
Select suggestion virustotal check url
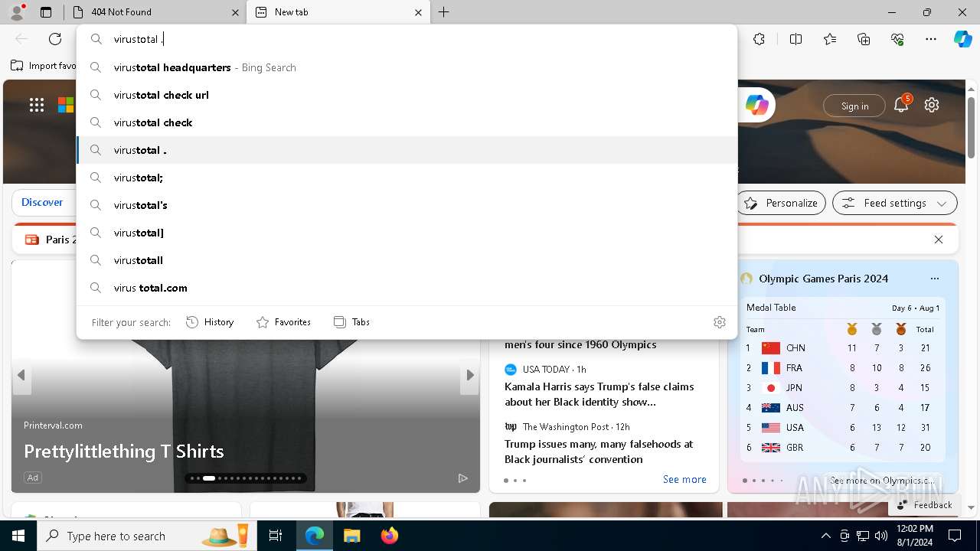tap(407, 95)
